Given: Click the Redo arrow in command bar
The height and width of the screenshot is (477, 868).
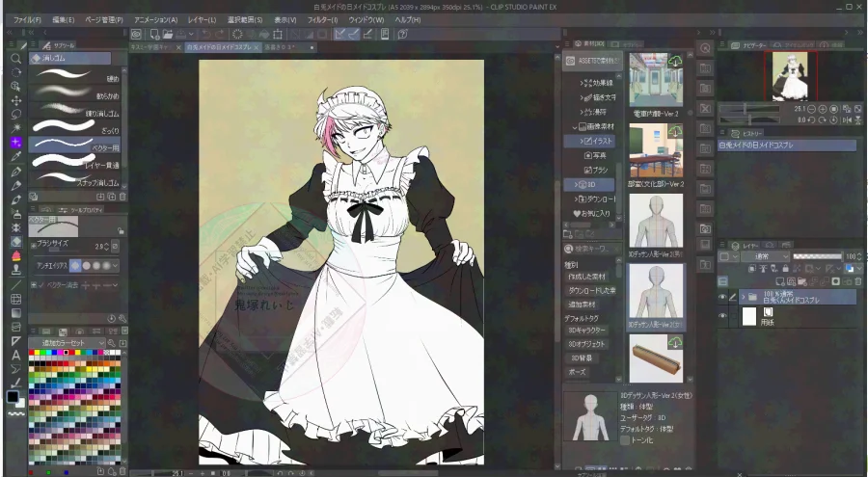Looking at the screenshot, I should tap(220, 35).
